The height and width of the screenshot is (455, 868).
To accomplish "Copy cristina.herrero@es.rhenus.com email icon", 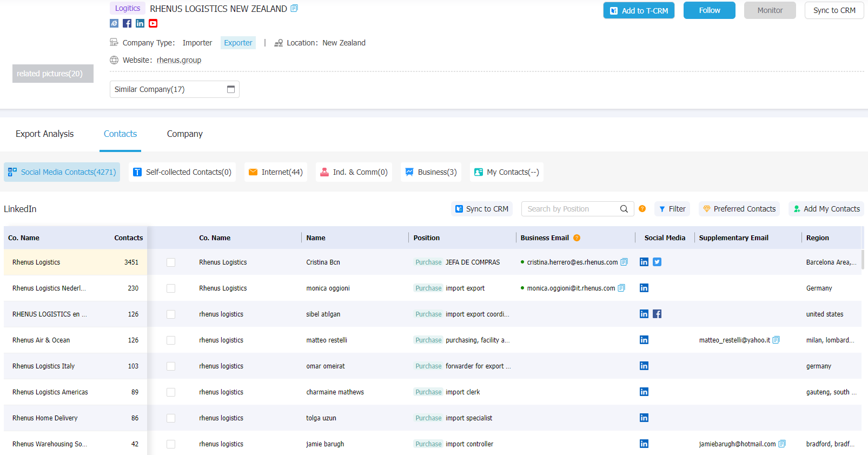I will 624,262.
